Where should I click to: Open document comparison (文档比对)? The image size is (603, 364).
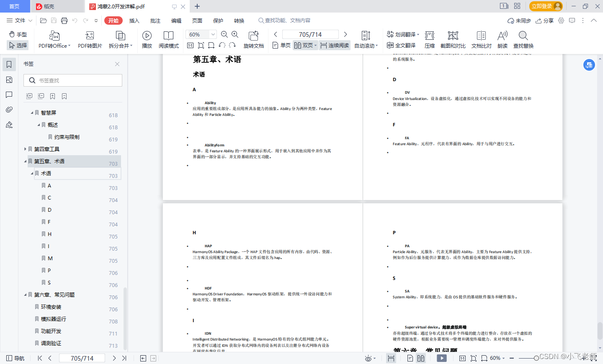point(482,40)
